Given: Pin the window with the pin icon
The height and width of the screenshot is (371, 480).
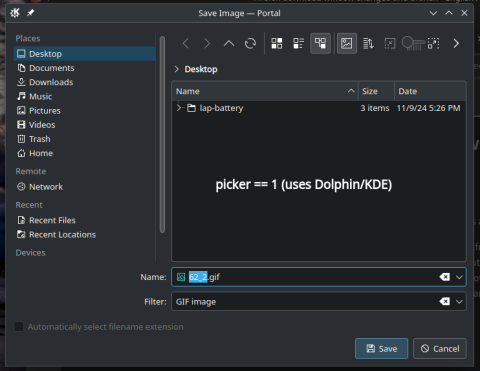Looking at the screenshot, I should [31, 13].
